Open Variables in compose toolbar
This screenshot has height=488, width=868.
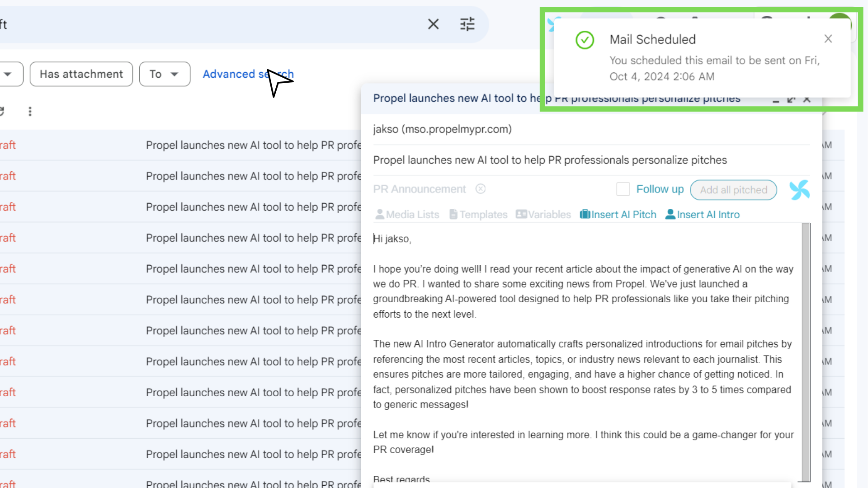click(x=543, y=215)
